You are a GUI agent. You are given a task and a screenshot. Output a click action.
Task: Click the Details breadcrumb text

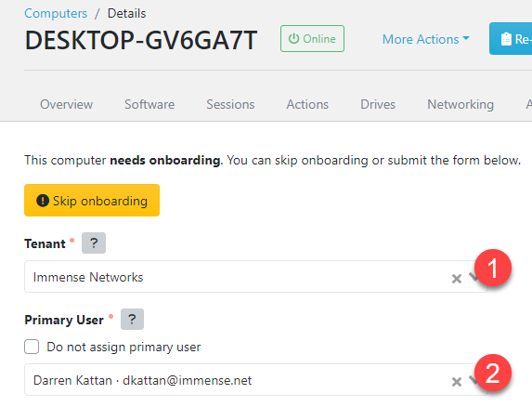(126, 14)
